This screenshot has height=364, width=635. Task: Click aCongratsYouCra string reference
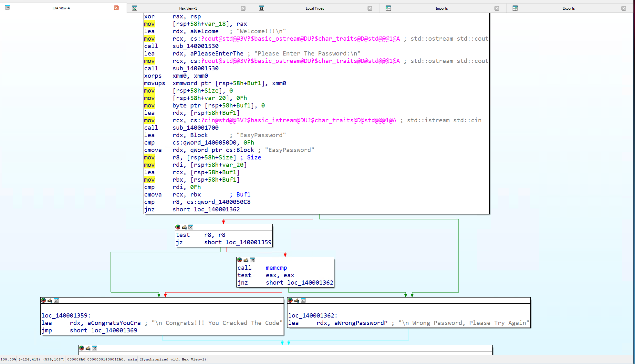click(x=114, y=323)
